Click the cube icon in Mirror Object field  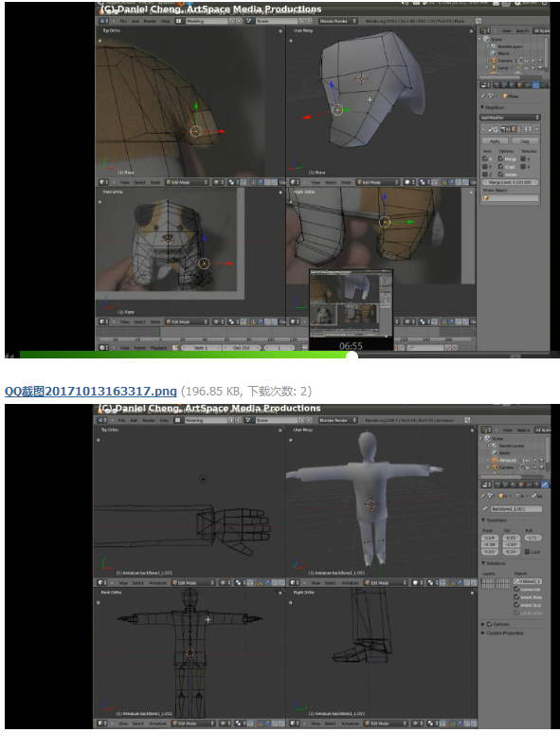click(x=486, y=198)
